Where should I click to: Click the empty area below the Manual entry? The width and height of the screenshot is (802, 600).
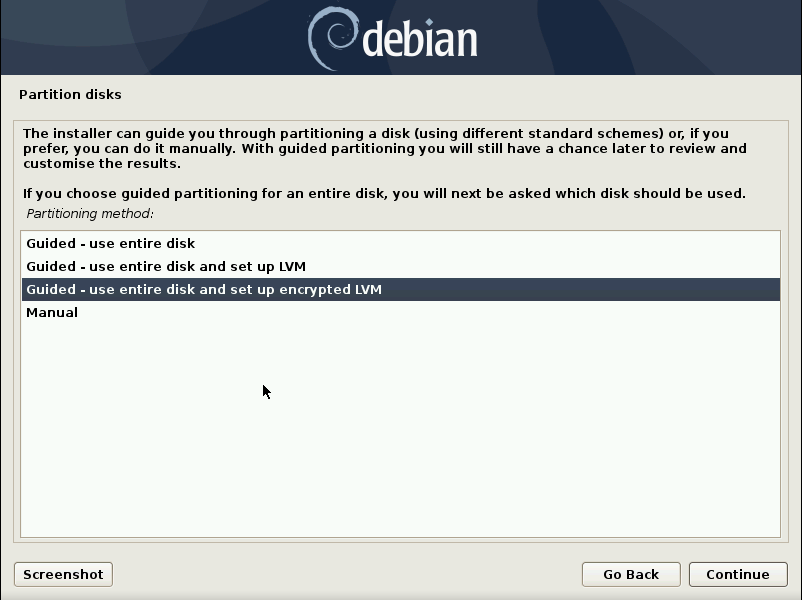(x=400, y=430)
